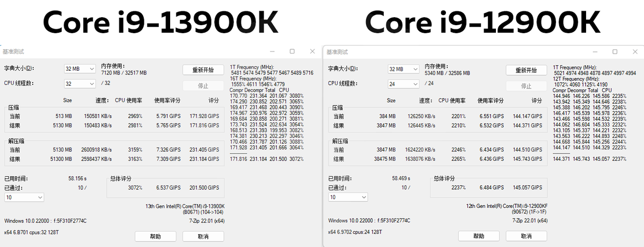Viewport: 644px width, 247px height.
Task: Click decompression result speed 1638076 KB/s
Action: click(419, 159)
